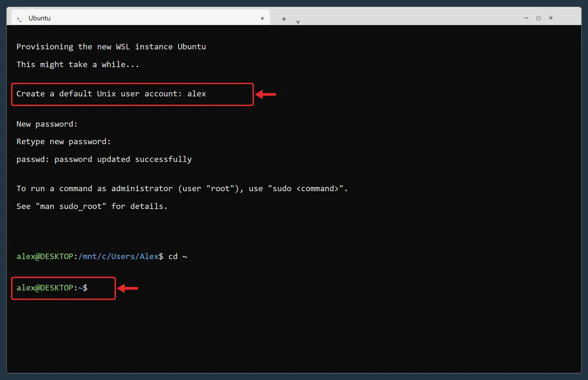This screenshot has width=588, height=380.
Task: Click 'Provisioning the new WSL instance Ubuntu'
Action: click(111, 47)
